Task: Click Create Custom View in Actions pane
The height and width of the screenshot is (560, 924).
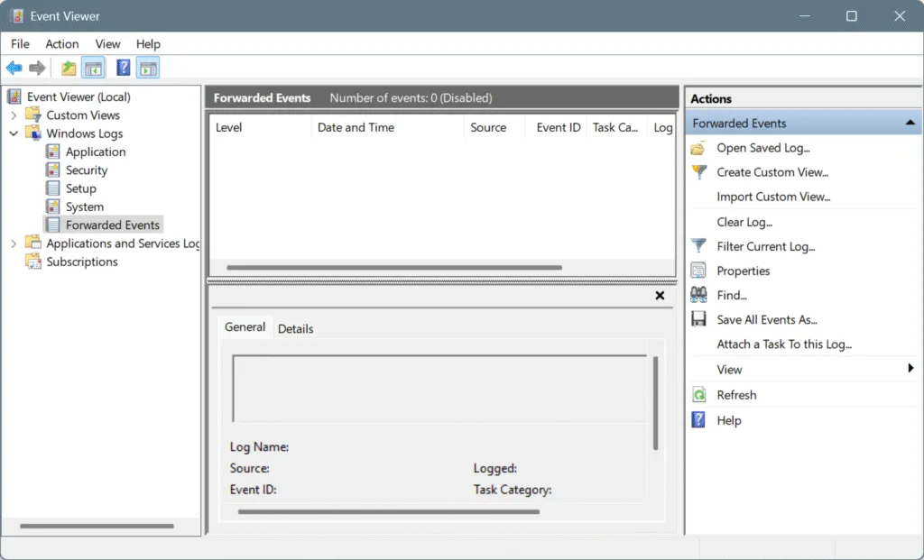Action: pyautogui.click(x=773, y=171)
